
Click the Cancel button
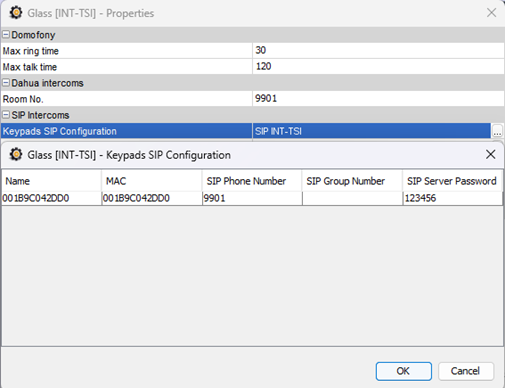(x=466, y=371)
